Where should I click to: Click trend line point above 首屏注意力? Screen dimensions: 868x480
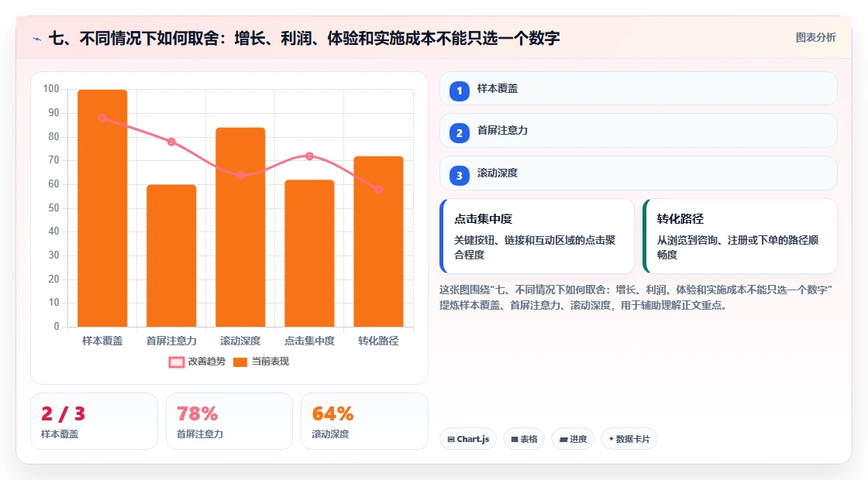point(171,142)
